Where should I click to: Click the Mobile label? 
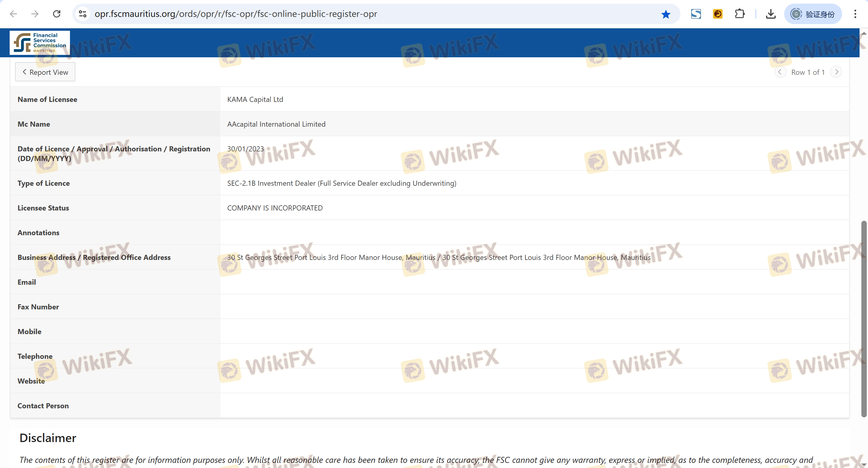[x=29, y=331]
